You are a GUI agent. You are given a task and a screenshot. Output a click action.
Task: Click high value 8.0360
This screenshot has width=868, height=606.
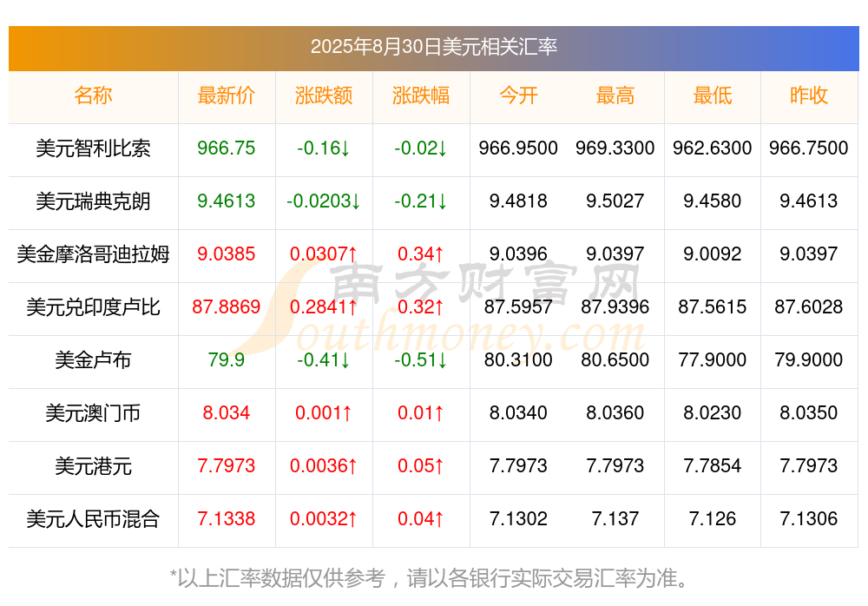[x=615, y=413]
